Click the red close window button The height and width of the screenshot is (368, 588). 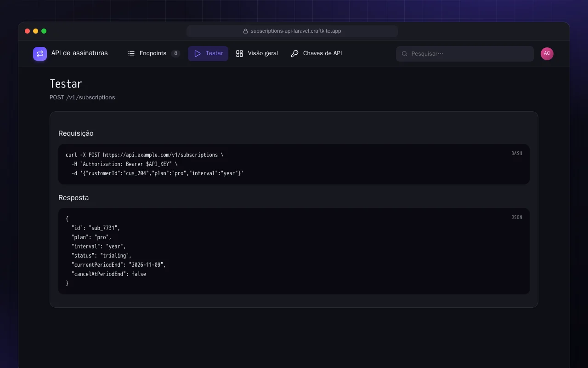[28, 31]
